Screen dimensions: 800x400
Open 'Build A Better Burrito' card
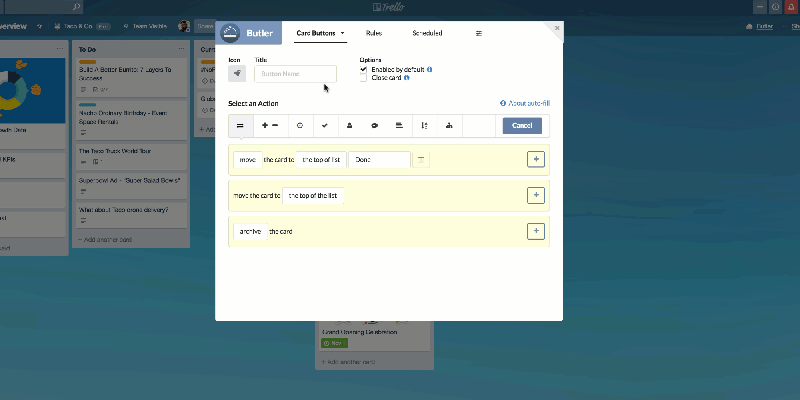[131, 77]
